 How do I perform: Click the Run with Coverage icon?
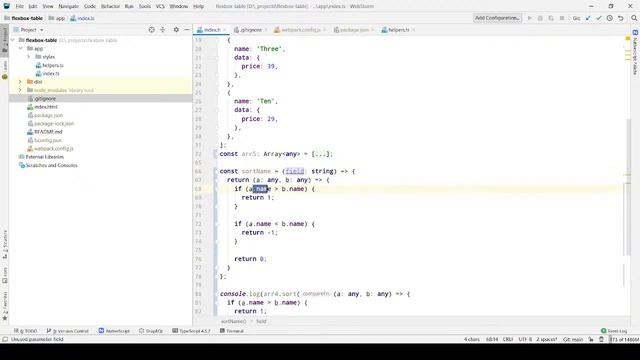coord(551,18)
